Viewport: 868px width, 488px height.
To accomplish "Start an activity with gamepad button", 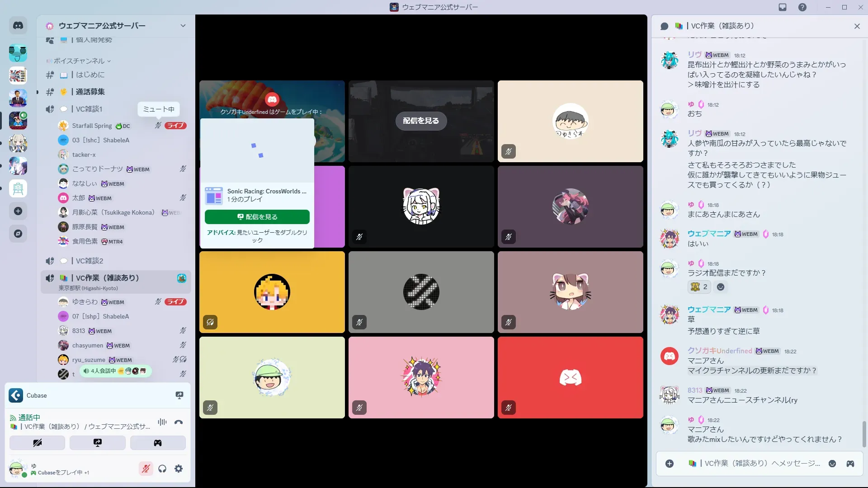I will pyautogui.click(x=158, y=443).
